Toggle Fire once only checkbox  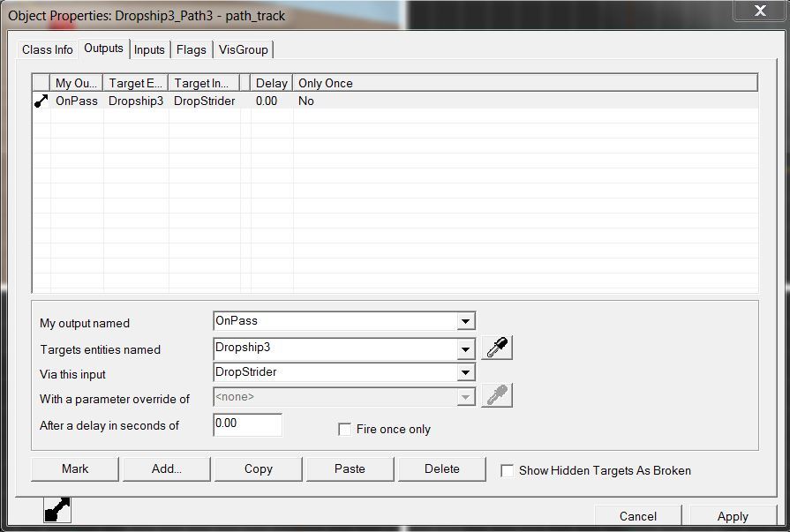pos(344,430)
